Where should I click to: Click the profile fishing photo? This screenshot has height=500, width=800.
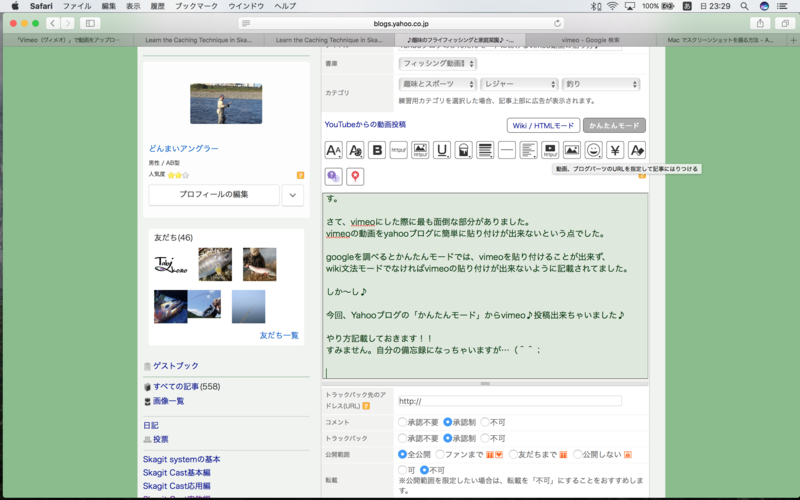point(226,104)
